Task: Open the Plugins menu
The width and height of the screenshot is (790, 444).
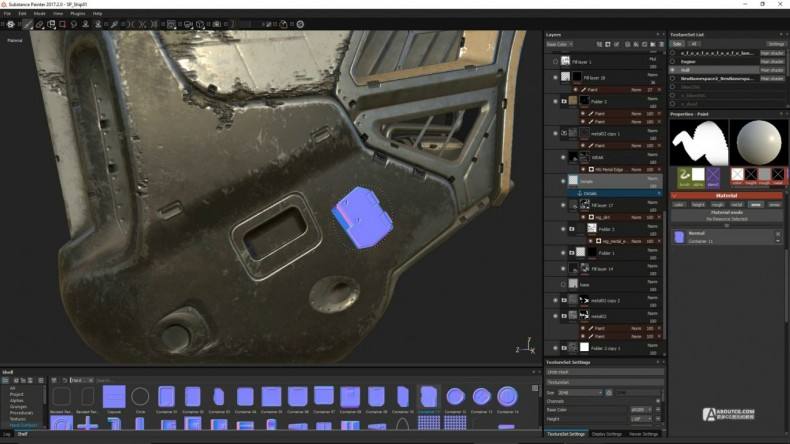Action: pos(75,13)
